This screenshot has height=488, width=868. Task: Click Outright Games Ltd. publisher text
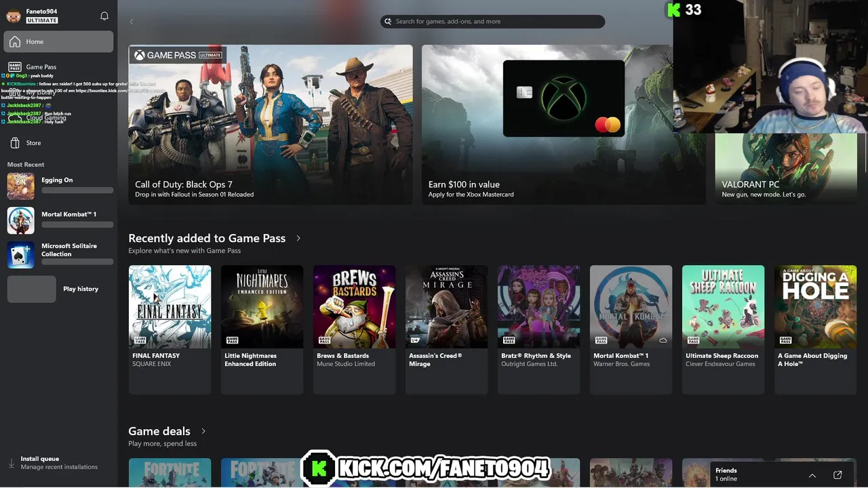coord(530,364)
